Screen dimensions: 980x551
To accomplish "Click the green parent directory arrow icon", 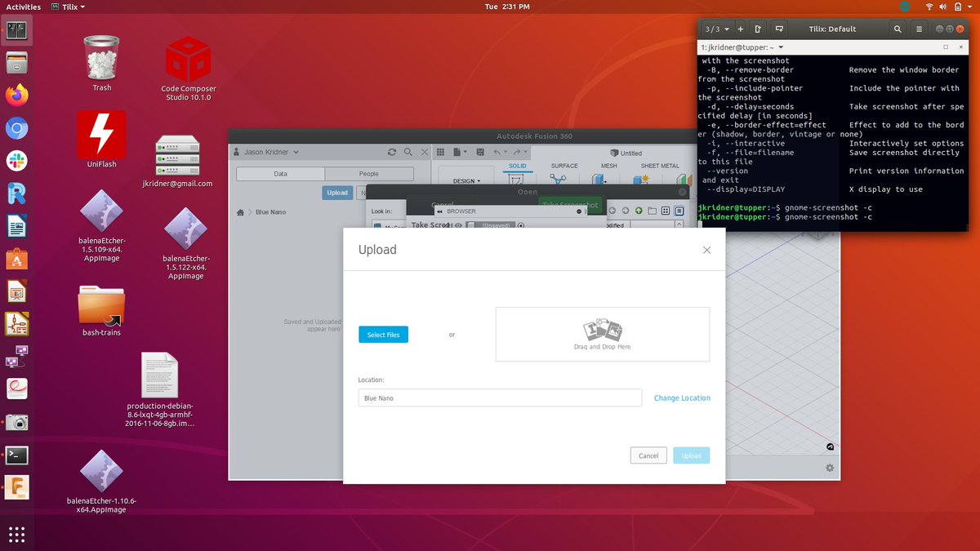I will (639, 211).
